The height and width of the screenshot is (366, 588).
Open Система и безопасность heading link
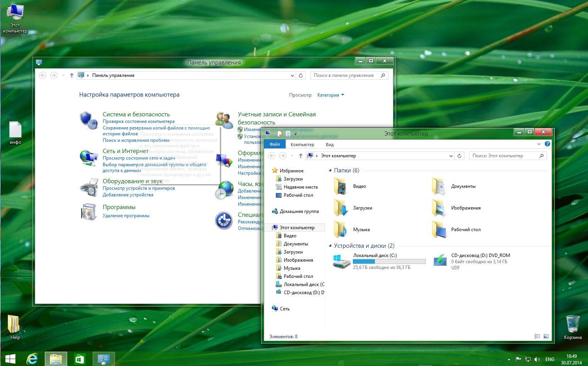pyautogui.click(x=136, y=114)
